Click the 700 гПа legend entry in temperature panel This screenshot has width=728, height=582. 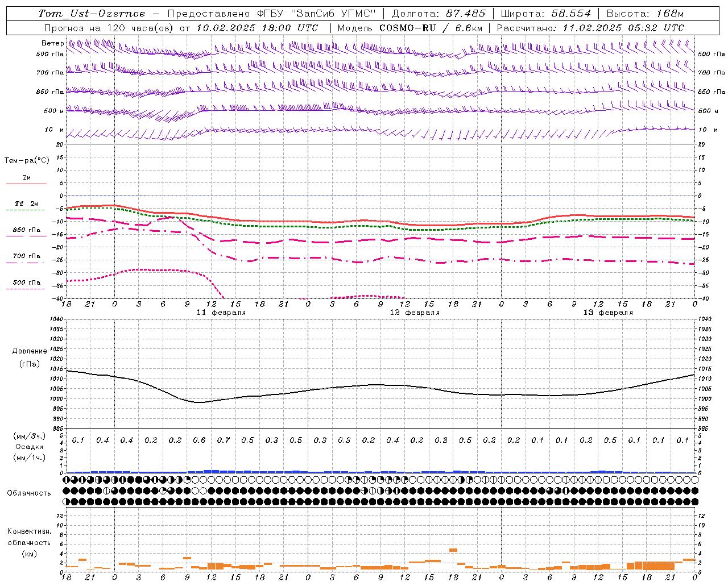click(x=27, y=256)
